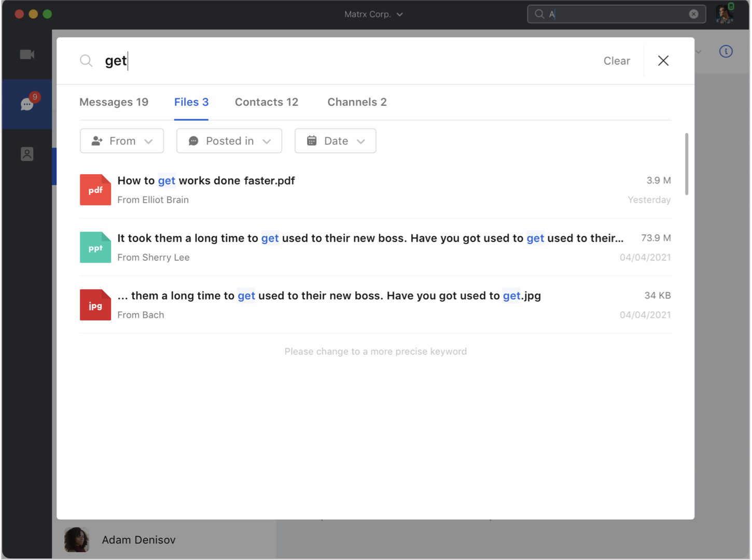
Task: Click the user profile avatar at top right
Action: [725, 14]
